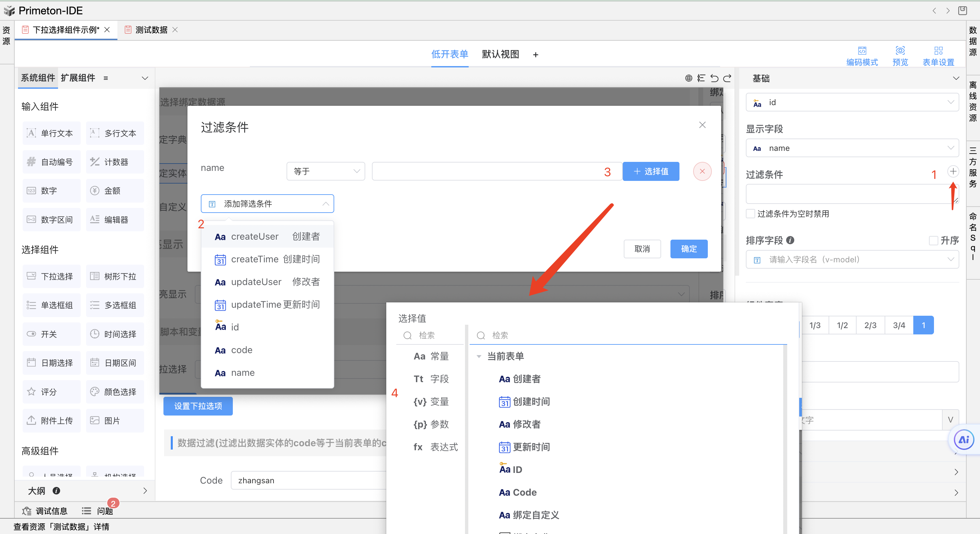Collapse the 当前表单 tree node

pyautogui.click(x=479, y=356)
